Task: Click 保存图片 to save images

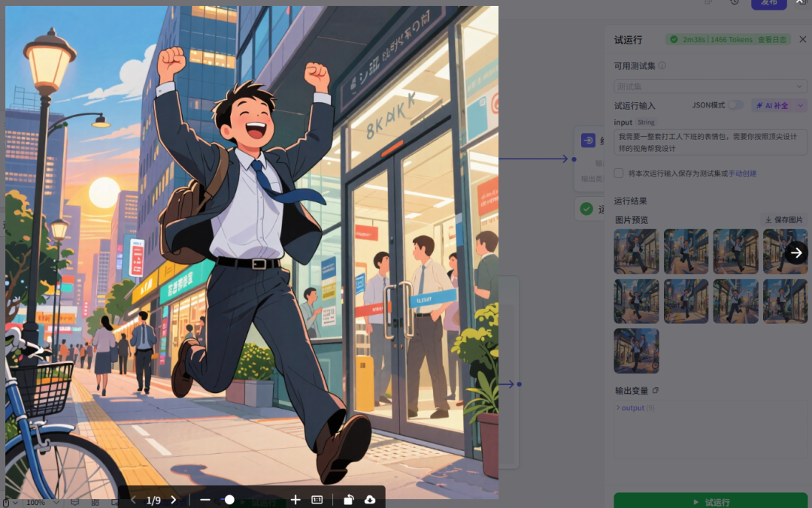Action: coord(784,220)
